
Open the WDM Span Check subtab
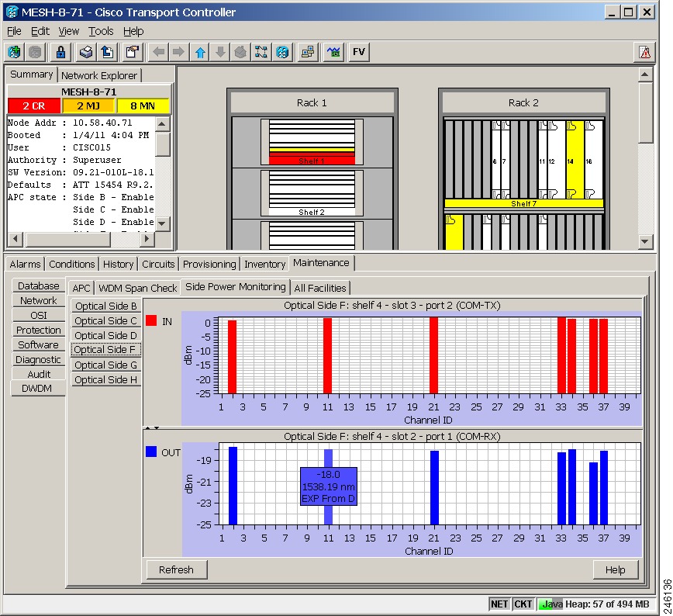click(137, 289)
